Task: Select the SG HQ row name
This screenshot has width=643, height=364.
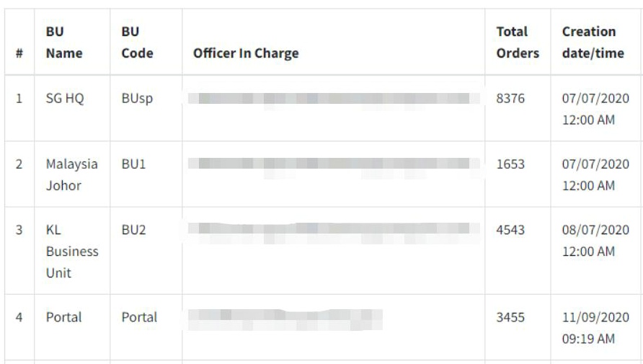Action: coord(65,98)
